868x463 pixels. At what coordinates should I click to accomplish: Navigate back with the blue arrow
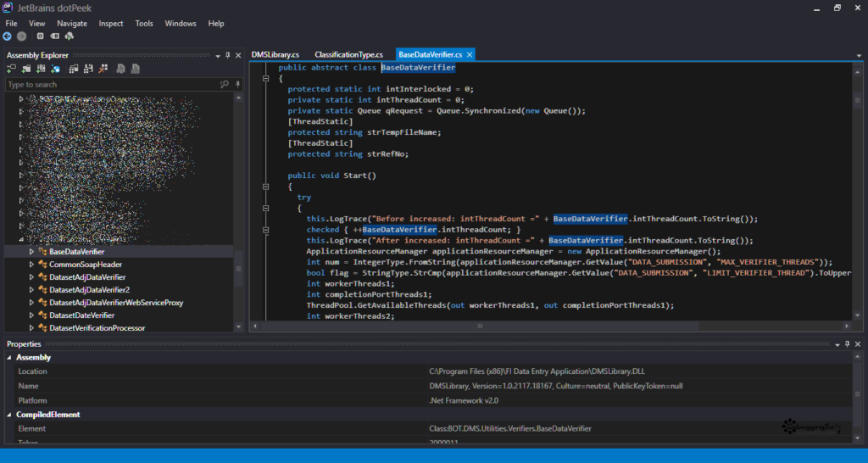pyautogui.click(x=7, y=36)
